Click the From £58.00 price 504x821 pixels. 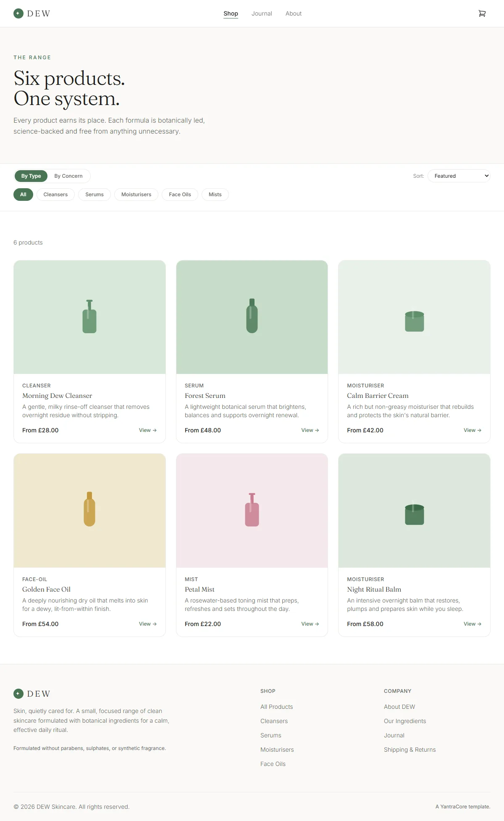point(365,624)
